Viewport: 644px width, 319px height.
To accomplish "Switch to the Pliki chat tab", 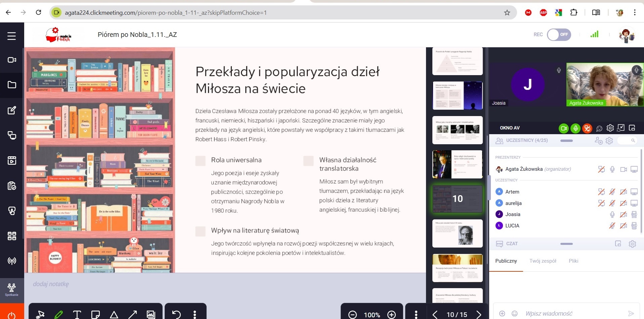I will tap(573, 261).
